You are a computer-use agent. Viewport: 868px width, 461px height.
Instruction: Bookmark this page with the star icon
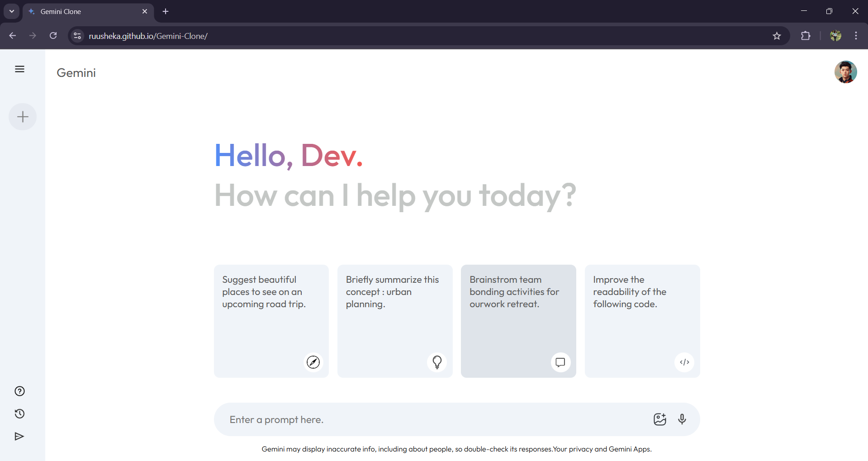pos(777,36)
